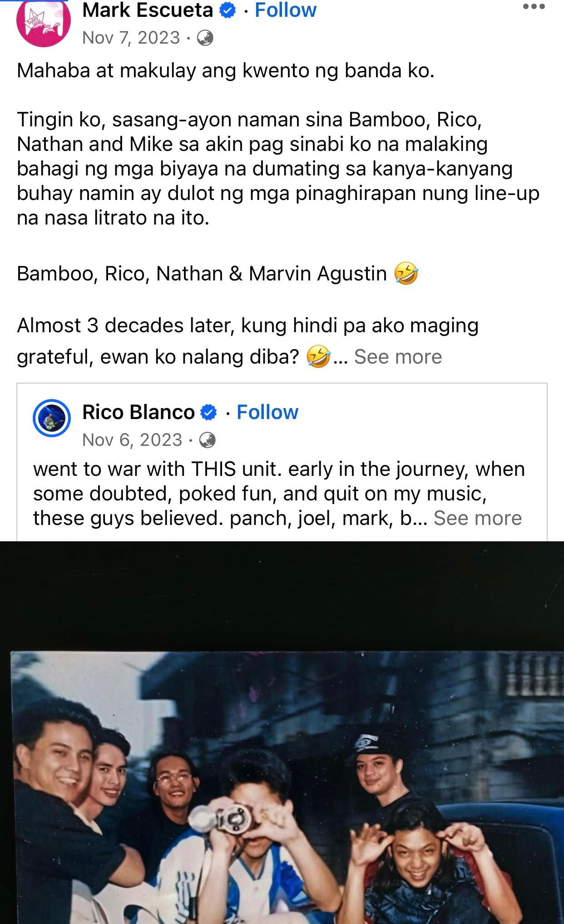Image resolution: width=564 pixels, height=924 pixels.
Task: Open the Mark Escueta profile name link
Action: (x=148, y=10)
